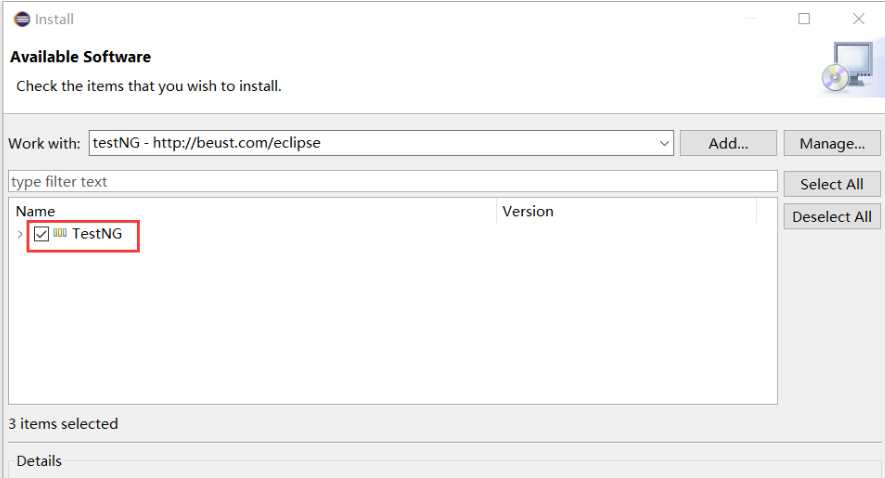This screenshot has height=478, width=885.
Task: Click the "Work with:" label
Action: click(44, 143)
